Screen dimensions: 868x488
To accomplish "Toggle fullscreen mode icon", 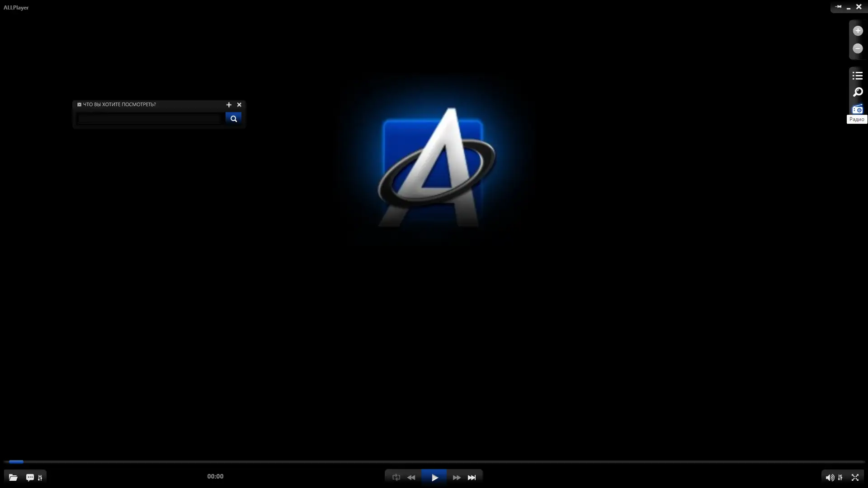I will (855, 478).
